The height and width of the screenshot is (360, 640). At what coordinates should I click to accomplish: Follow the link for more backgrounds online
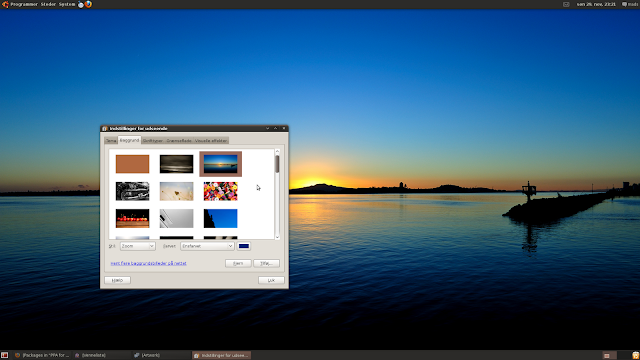pos(149,263)
